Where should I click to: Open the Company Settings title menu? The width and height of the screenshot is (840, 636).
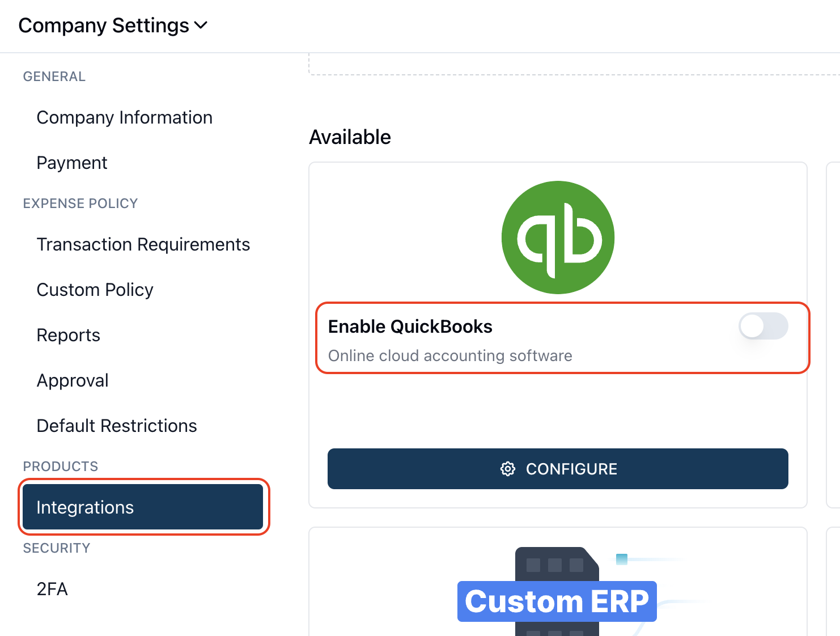(x=104, y=26)
